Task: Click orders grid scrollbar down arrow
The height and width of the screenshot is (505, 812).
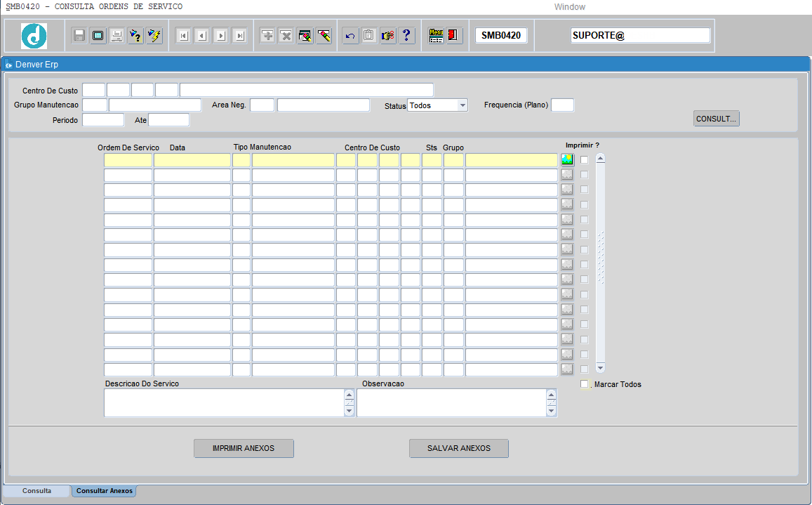Action: (600, 368)
